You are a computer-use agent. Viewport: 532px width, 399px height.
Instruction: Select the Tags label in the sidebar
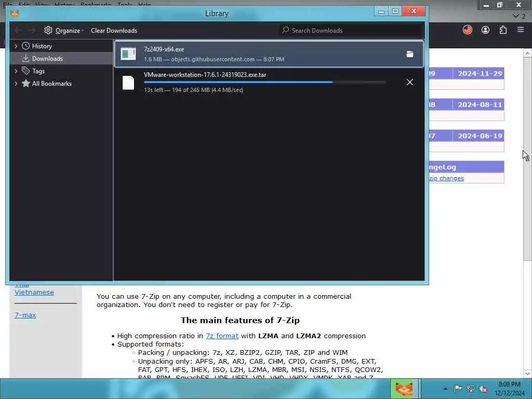click(38, 71)
